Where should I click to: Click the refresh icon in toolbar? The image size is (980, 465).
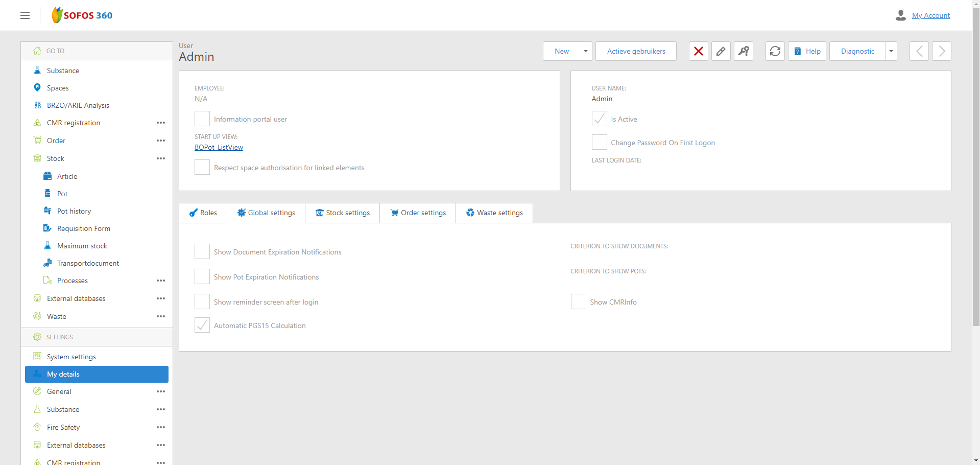coord(775,51)
